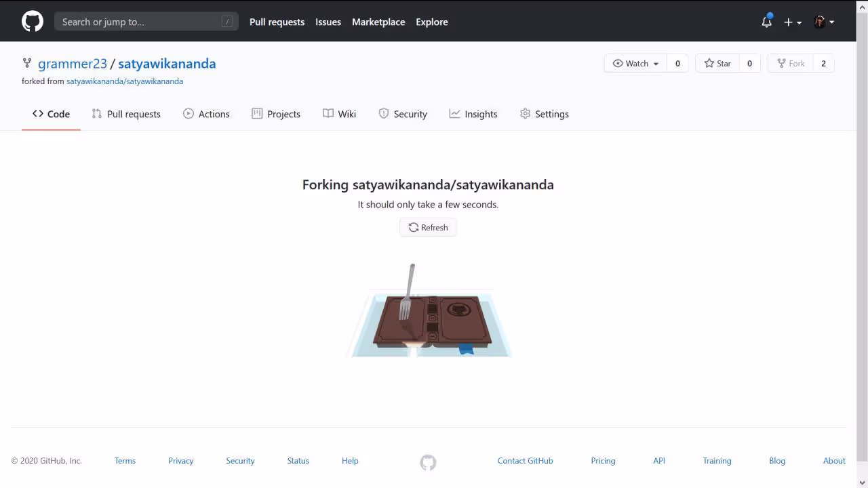Open the Insights tab

point(473,114)
